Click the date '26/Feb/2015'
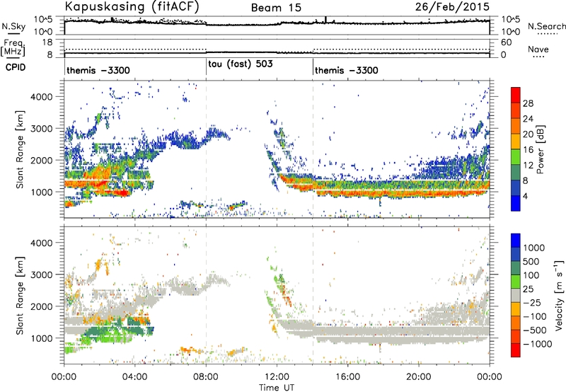 coord(452,6)
